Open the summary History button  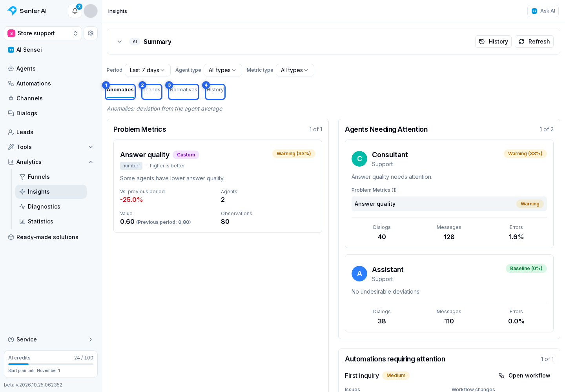(x=493, y=42)
